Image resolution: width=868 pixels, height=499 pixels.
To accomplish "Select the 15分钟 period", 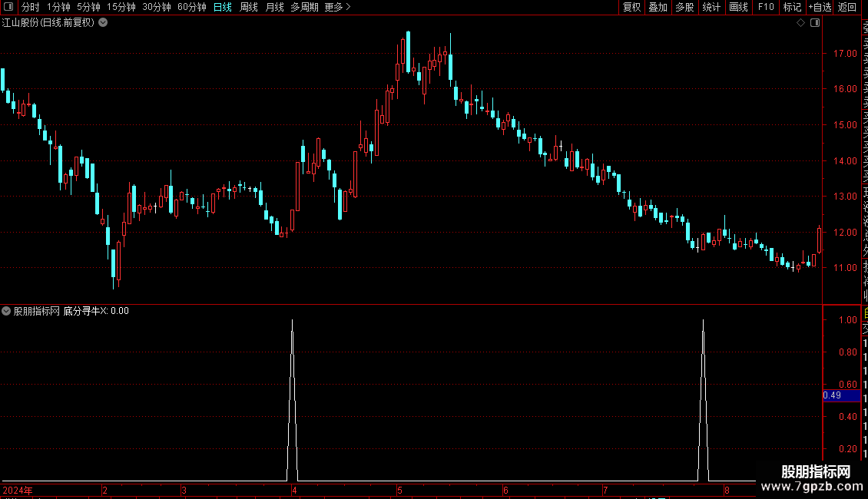I will point(121,7).
